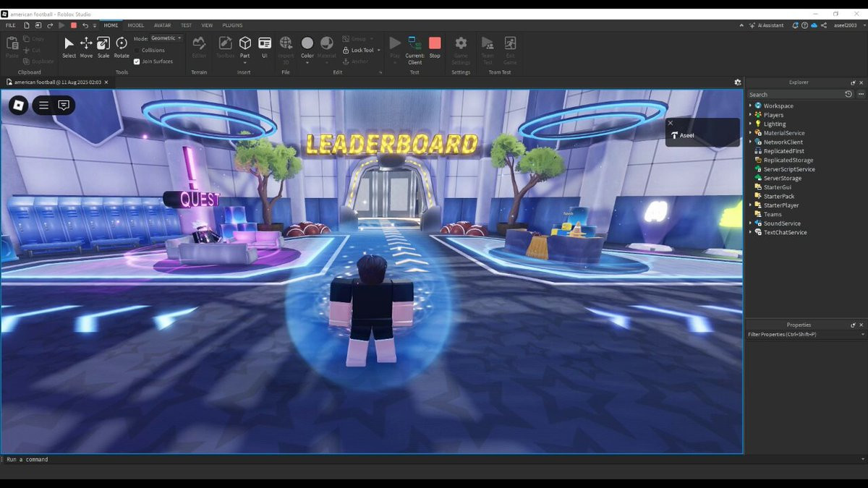
Task: Click the Open file icon in quick access bar
Action: click(x=38, y=25)
